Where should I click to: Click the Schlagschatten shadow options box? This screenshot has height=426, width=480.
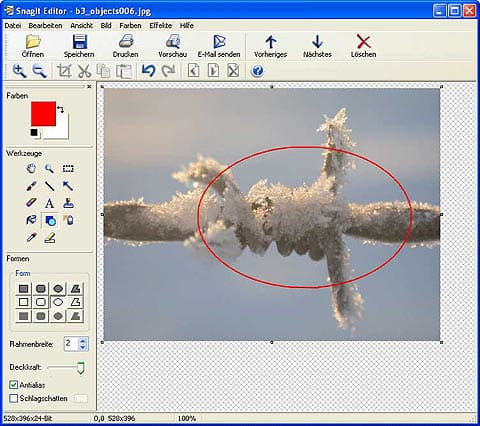click(81, 399)
